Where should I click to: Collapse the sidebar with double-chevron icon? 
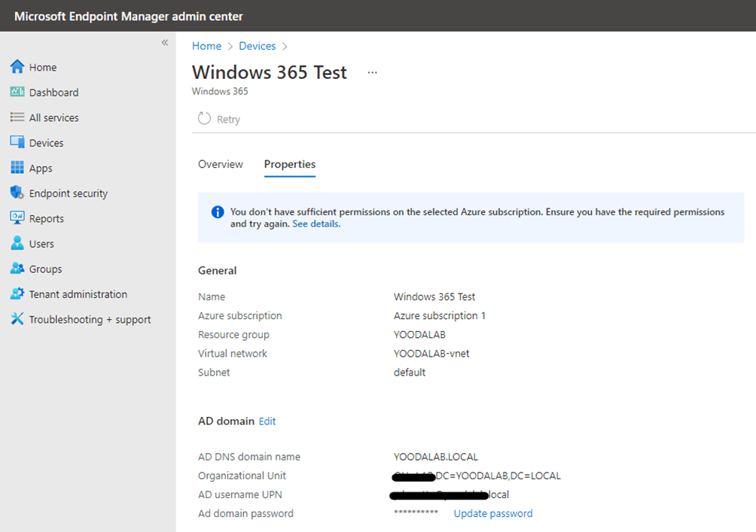[165, 43]
